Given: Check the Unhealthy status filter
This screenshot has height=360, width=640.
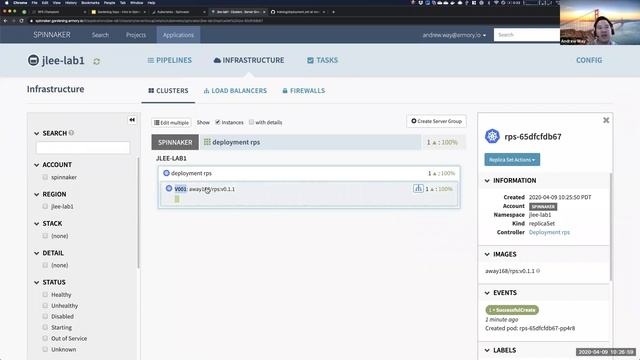Looking at the screenshot, I should pyautogui.click(x=45, y=305).
